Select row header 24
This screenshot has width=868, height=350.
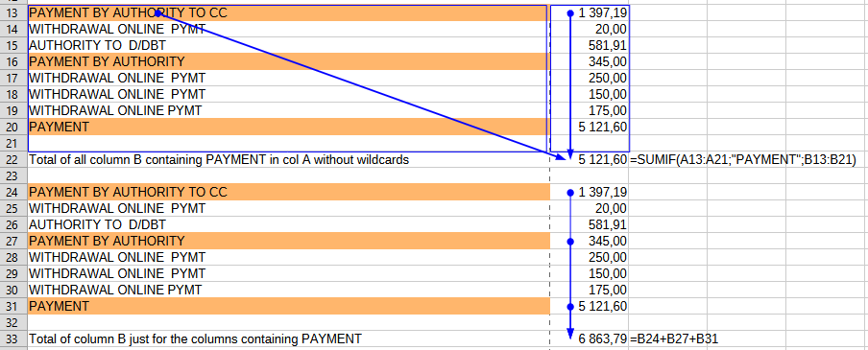pos(13,192)
